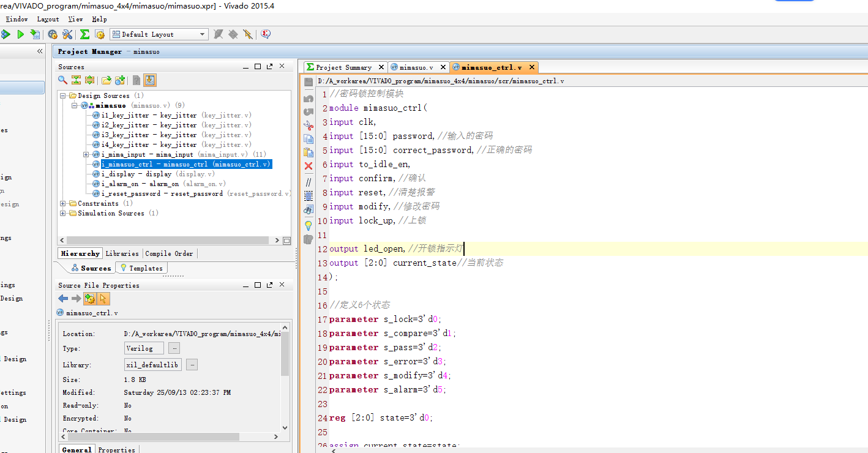Screen dimensions: 868x453
Task: Click the Find binoculars icon in editor
Action: tap(309, 210)
